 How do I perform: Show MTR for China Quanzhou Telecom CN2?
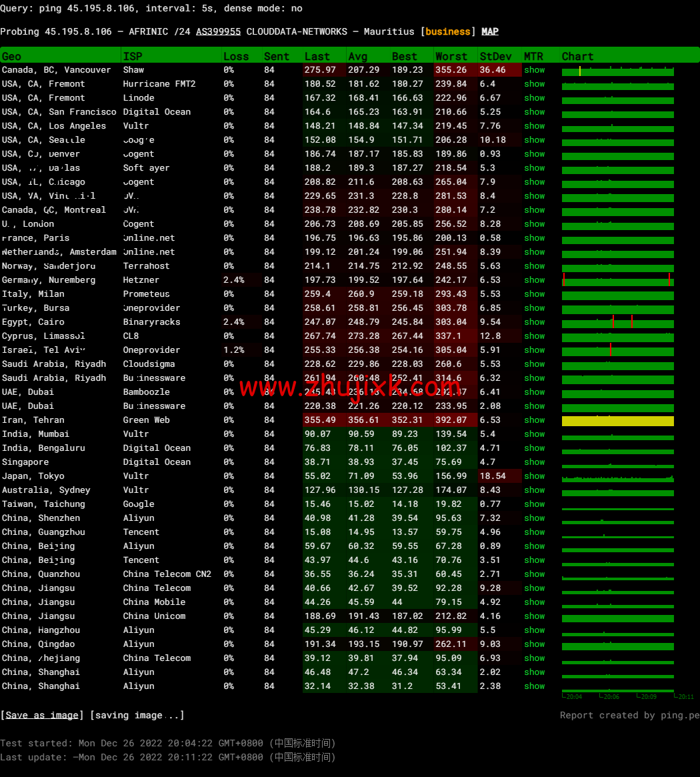tap(534, 574)
